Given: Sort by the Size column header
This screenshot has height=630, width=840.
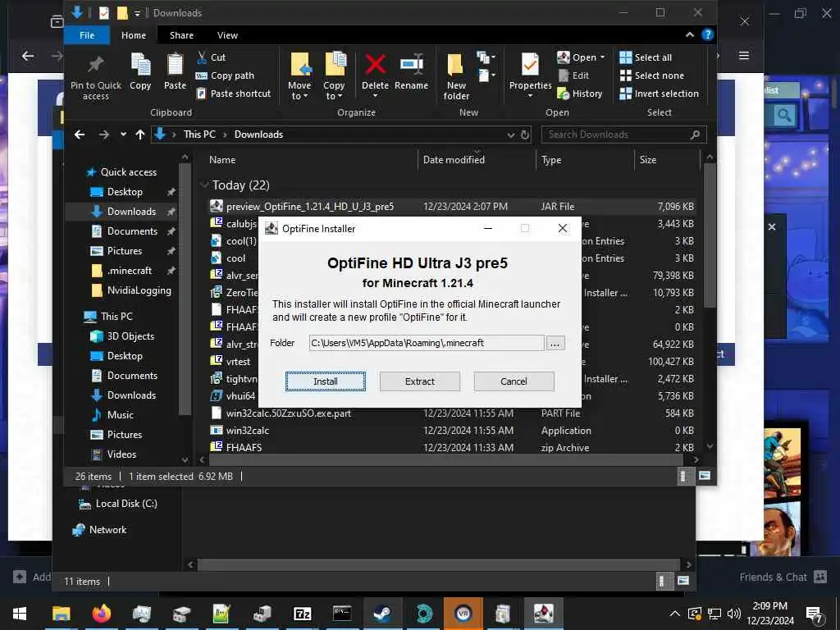Looking at the screenshot, I should pyautogui.click(x=648, y=160).
